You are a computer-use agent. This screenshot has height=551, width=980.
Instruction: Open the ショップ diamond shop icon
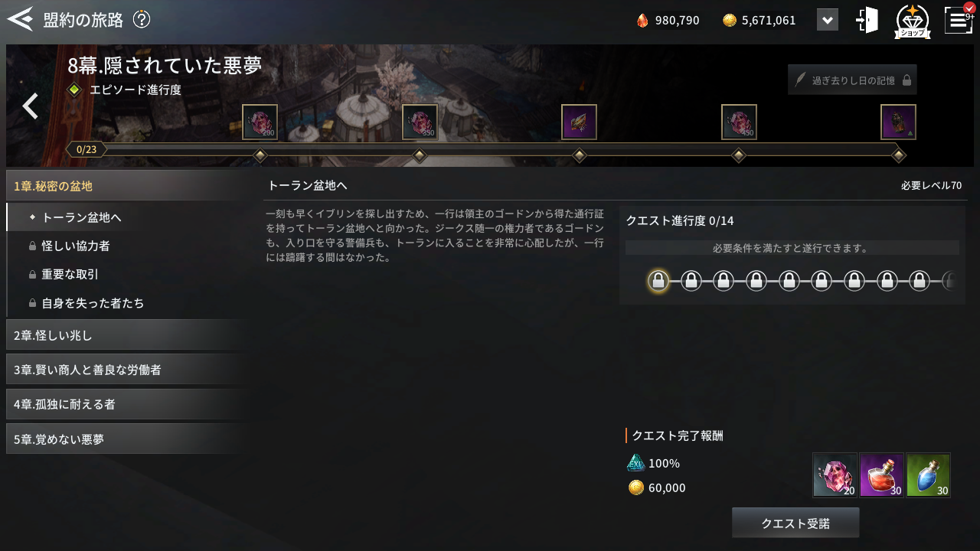click(x=913, y=21)
